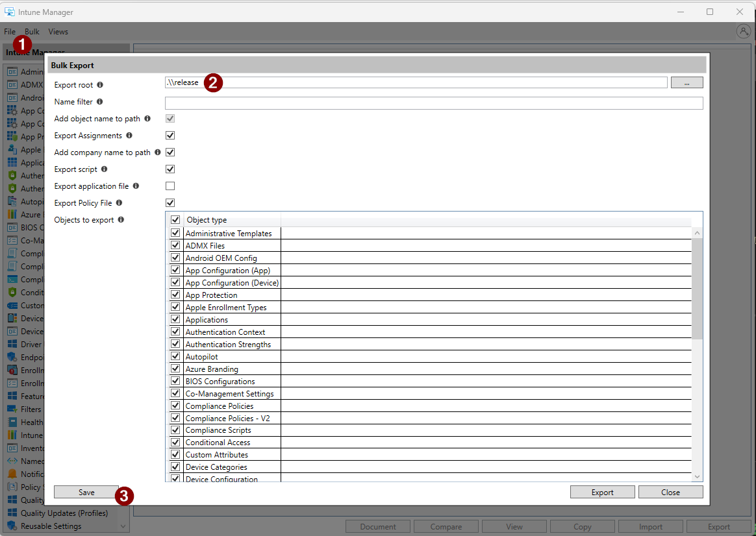Enable the Export application file checkbox
The width and height of the screenshot is (756, 536).
[170, 186]
